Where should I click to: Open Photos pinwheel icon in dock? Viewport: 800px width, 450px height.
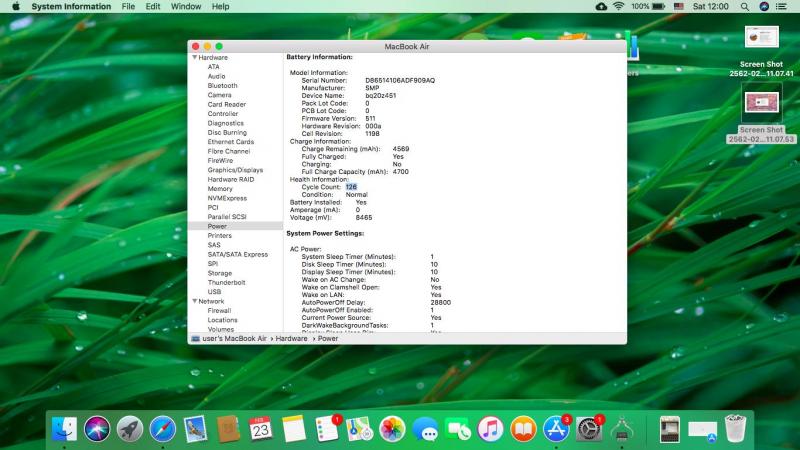(x=392, y=429)
